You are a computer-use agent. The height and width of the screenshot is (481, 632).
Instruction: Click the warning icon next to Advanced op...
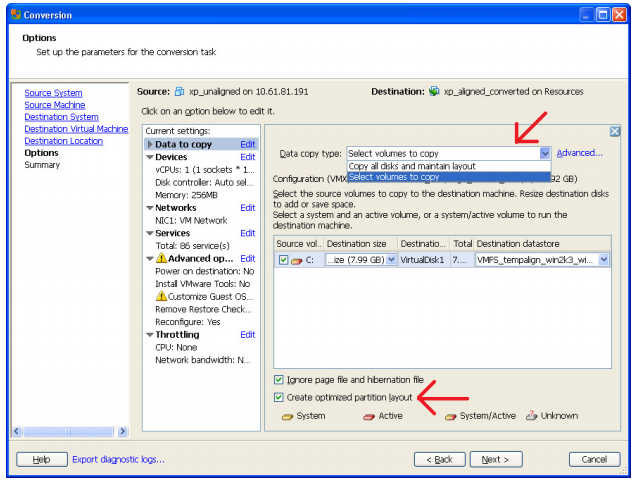point(161,258)
